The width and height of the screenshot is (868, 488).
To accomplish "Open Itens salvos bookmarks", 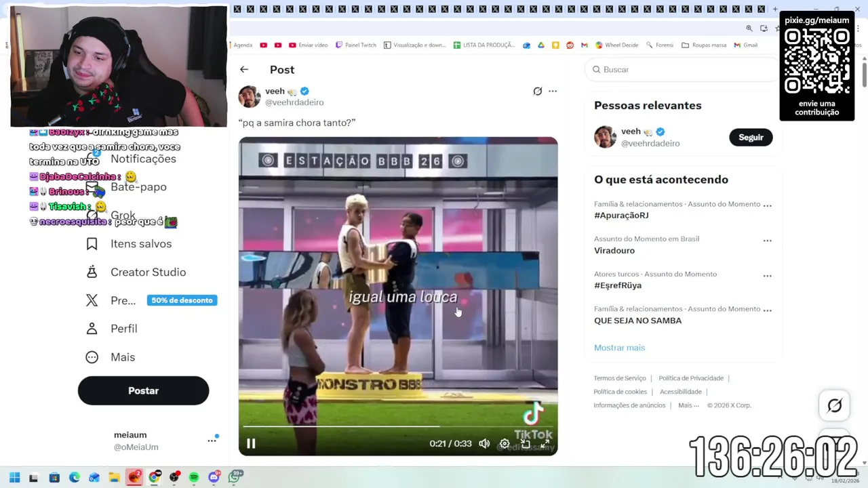I will coord(129,244).
